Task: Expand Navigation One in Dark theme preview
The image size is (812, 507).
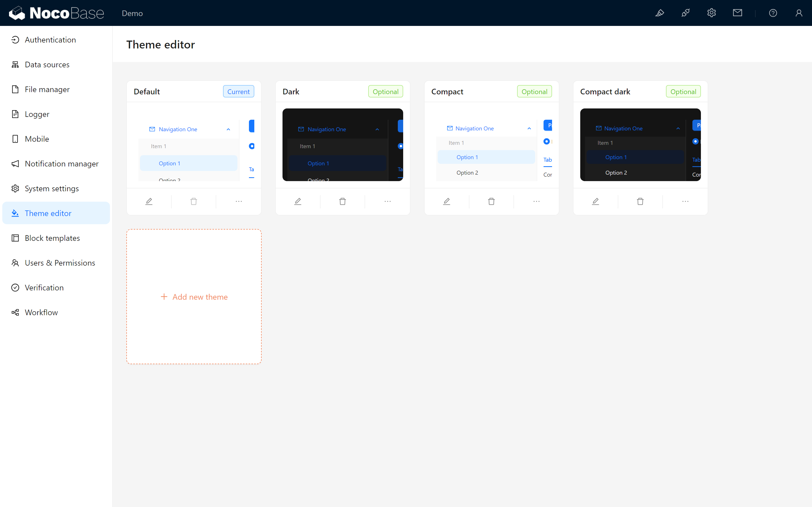Action: [377, 129]
